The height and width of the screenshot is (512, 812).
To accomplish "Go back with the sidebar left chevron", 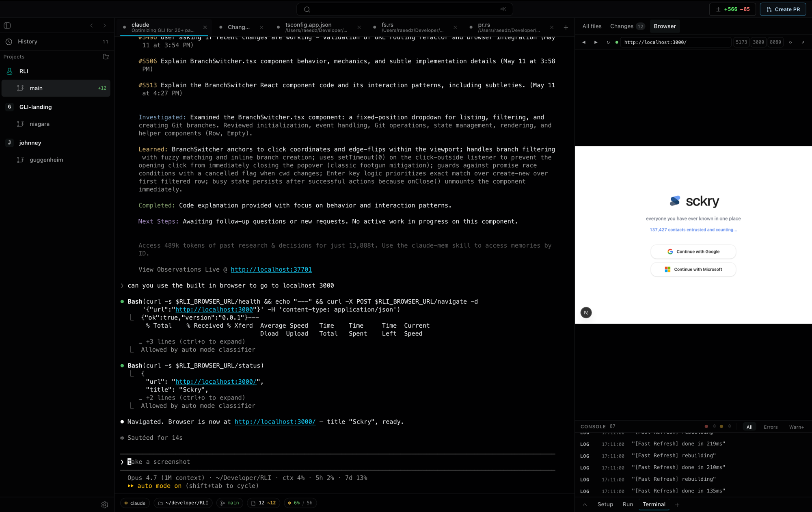I will click(92, 26).
